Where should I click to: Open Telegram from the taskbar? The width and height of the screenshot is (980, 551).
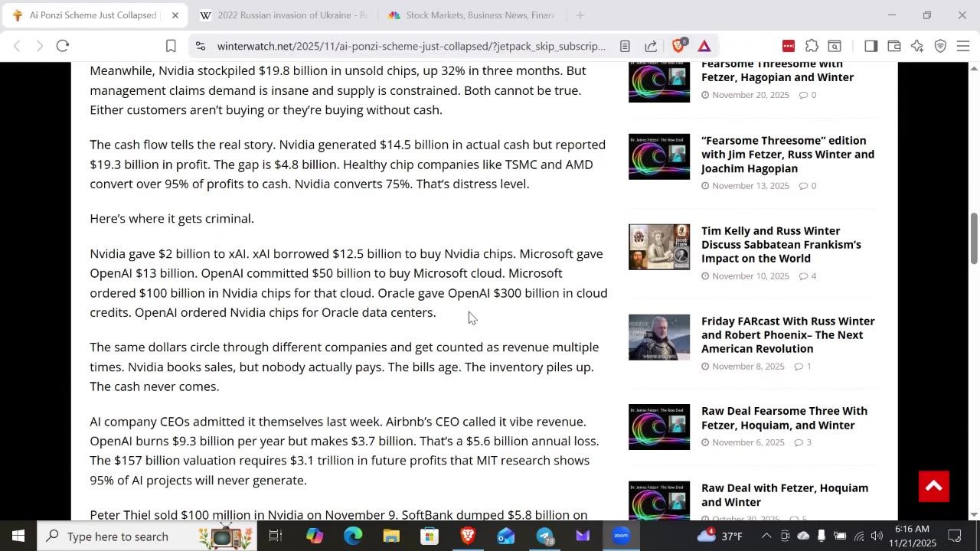[x=544, y=536]
